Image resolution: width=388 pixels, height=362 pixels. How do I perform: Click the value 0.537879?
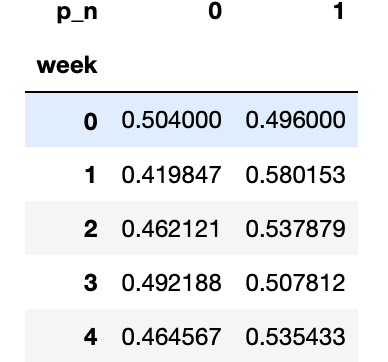(295, 229)
